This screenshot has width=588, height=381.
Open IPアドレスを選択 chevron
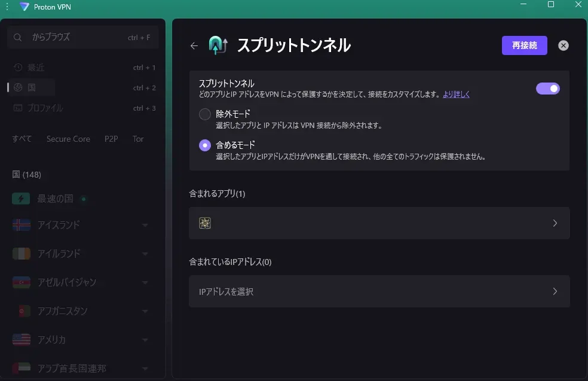coord(555,291)
